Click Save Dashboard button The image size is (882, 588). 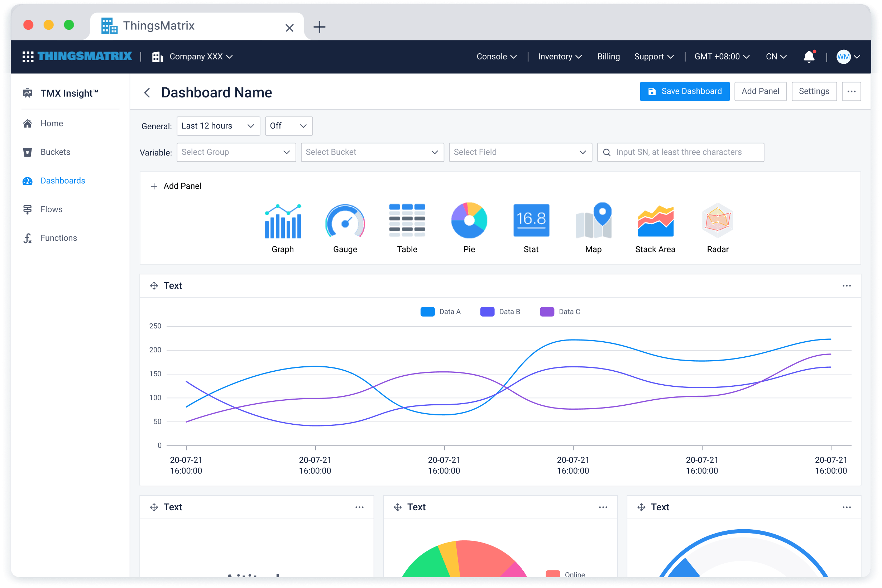685,92
